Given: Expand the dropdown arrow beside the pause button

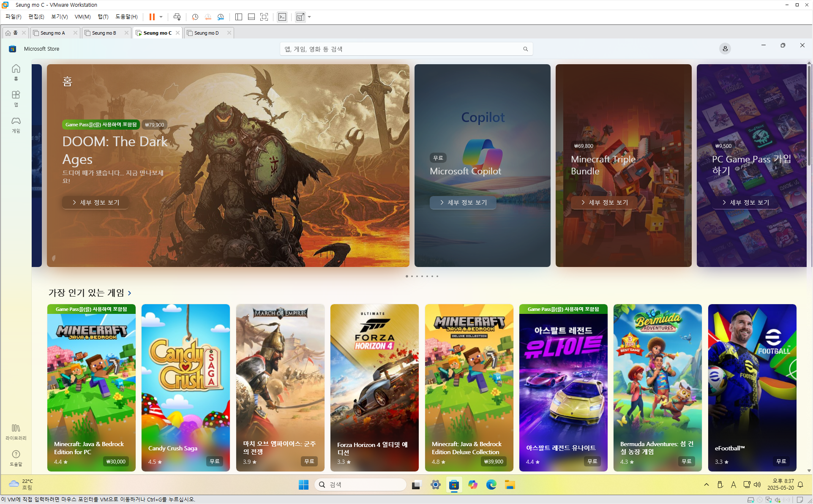Looking at the screenshot, I should click(x=161, y=17).
